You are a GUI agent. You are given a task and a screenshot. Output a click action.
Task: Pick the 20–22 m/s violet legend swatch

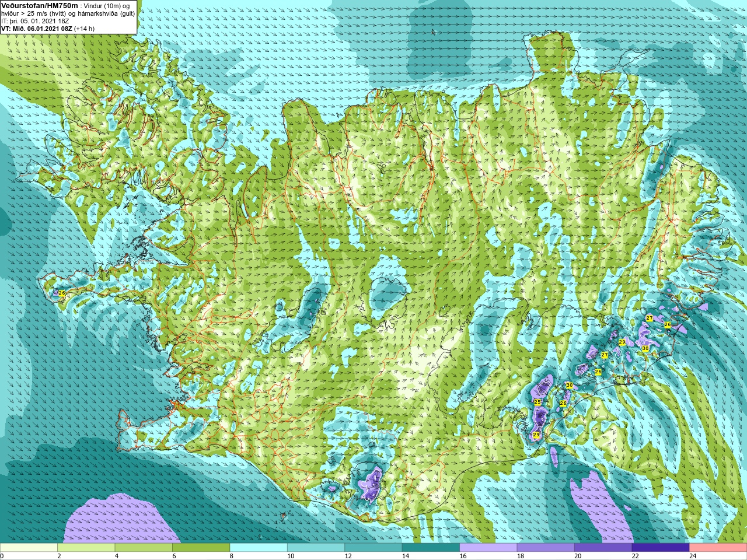pyautogui.click(x=603, y=548)
